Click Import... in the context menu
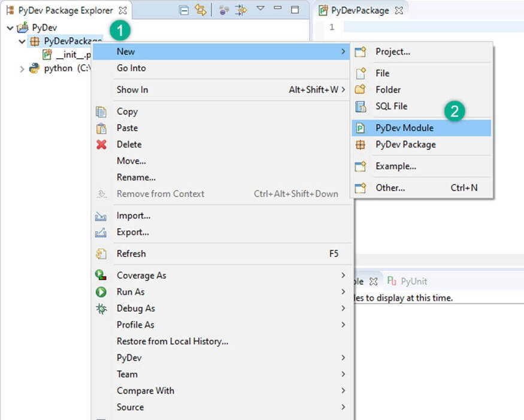 coord(133,216)
